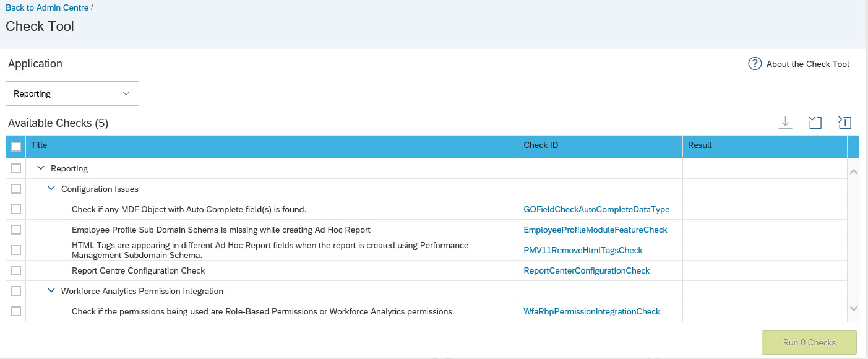Viewport: 868px width, 359px height.
Task: Open GOFieldCheckAutoCompleteDataType check ID link
Action: click(596, 209)
